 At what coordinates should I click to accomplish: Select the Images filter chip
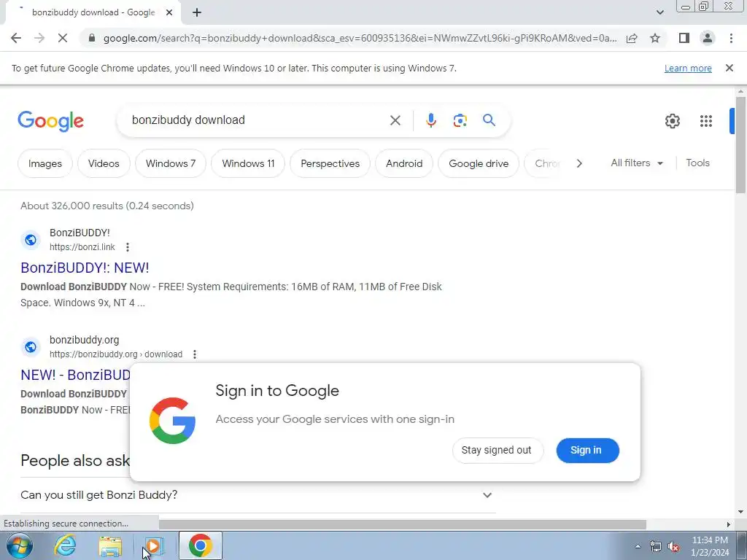44,163
